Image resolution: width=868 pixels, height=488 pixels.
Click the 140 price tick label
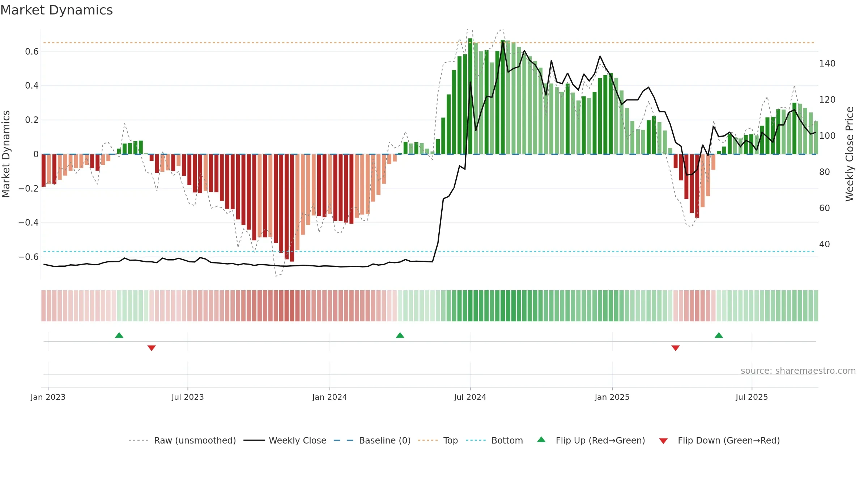click(827, 64)
